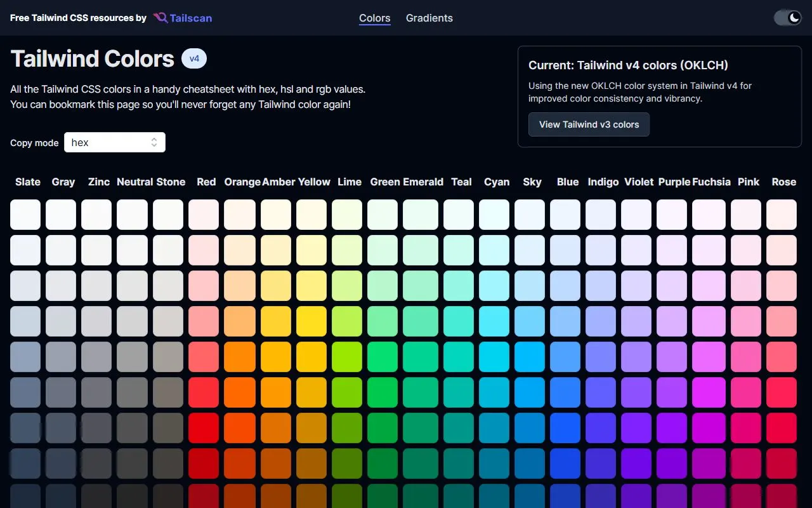The height and width of the screenshot is (508, 812).
Task: Copy the eighth swatch in Blue column
Action: [x=565, y=464]
